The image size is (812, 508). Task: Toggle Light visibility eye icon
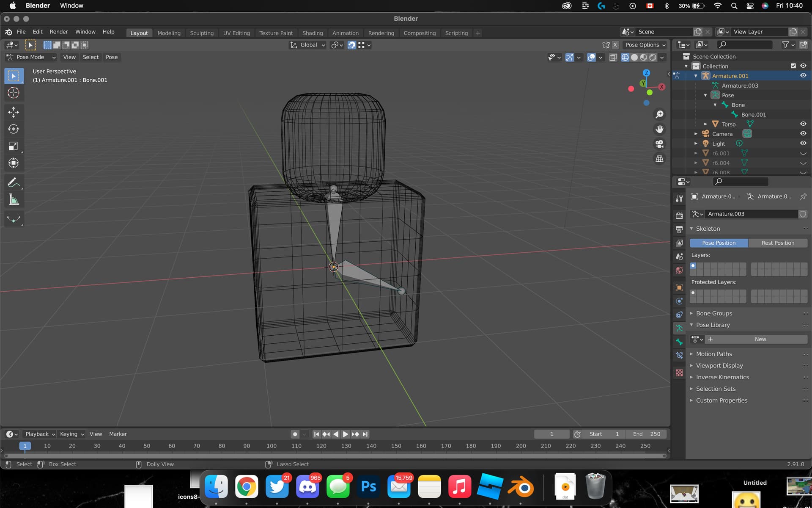(x=803, y=143)
